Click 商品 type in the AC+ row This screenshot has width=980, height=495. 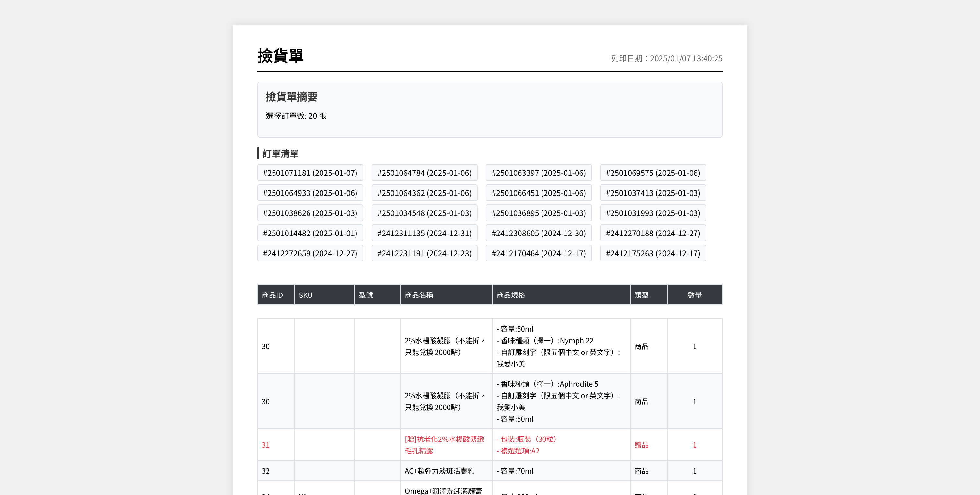coord(641,471)
